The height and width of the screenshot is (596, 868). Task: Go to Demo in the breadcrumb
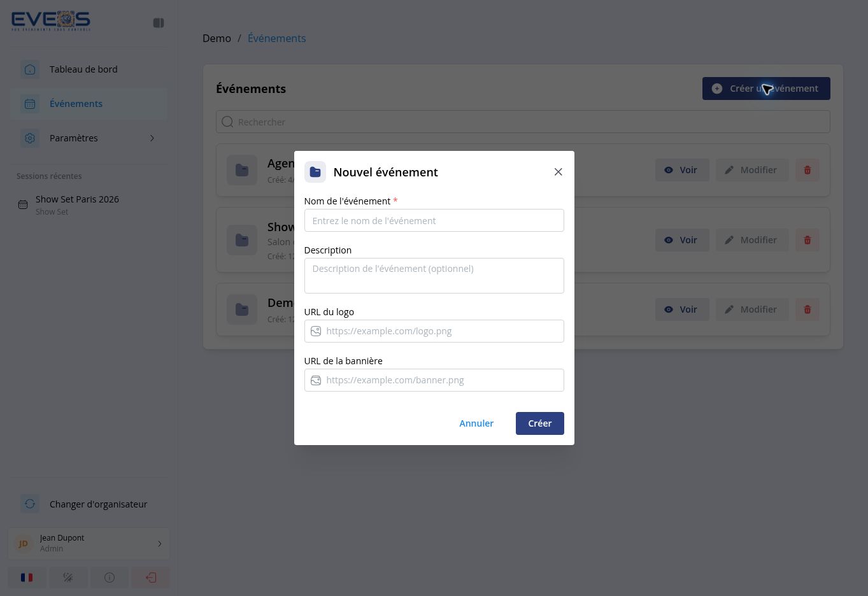click(x=217, y=38)
